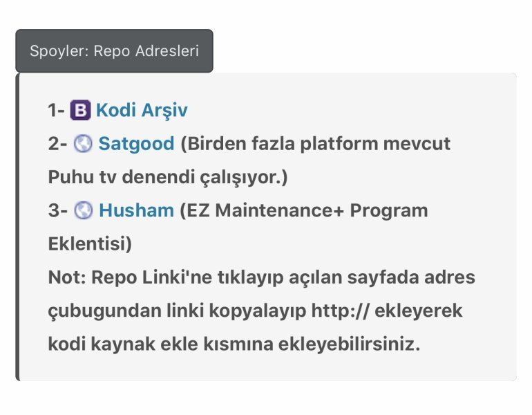Click the globe icon before Husham
Image resolution: width=532 pixels, height=415 pixels.
point(82,210)
